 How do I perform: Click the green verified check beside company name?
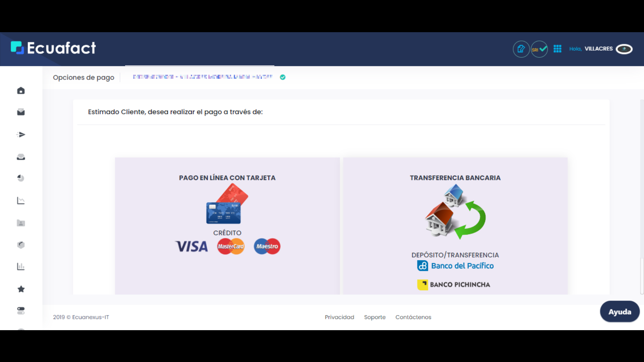point(283,77)
